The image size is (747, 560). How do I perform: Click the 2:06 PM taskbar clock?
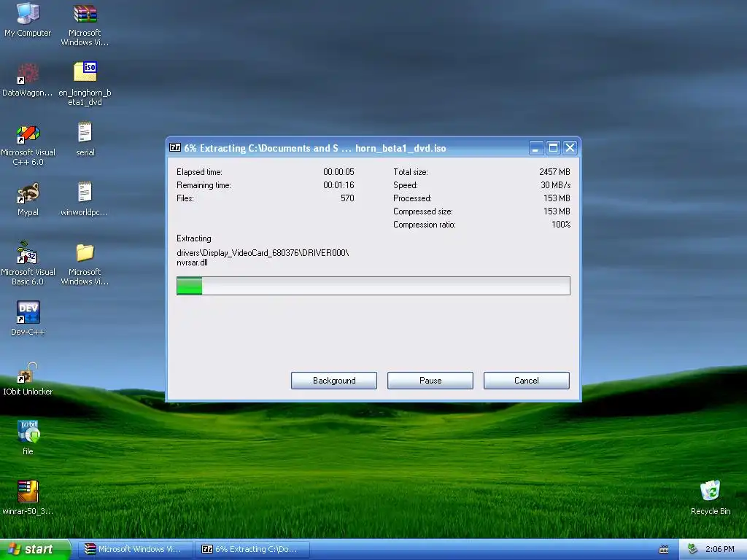(719, 549)
